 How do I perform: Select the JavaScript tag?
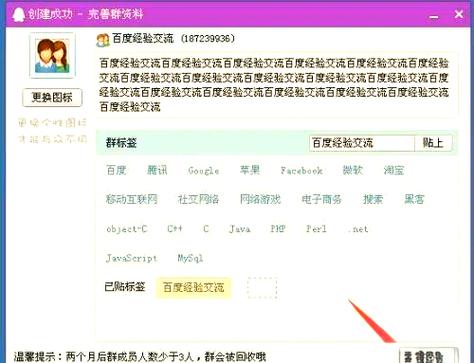131,258
